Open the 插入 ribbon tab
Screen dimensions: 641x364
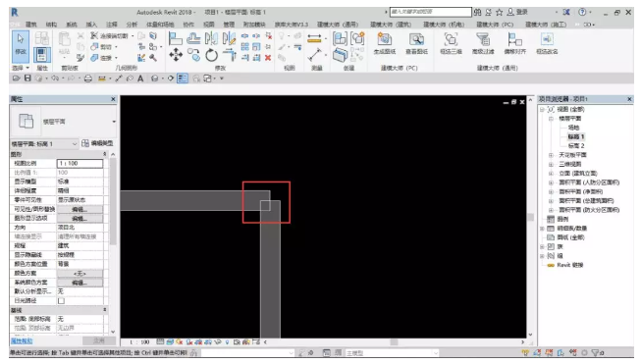pos(91,25)
